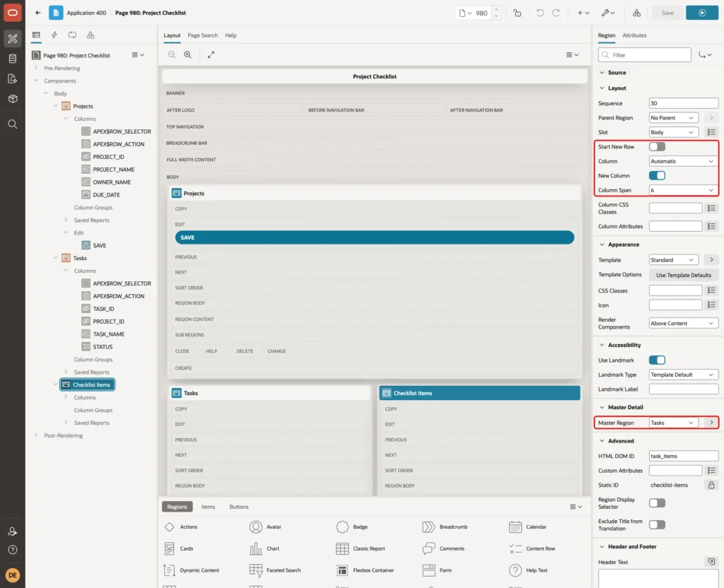The height and width of the screenshot is (588, 724).
Task: Open the Column Span dropdown
Action: point(684,190)
